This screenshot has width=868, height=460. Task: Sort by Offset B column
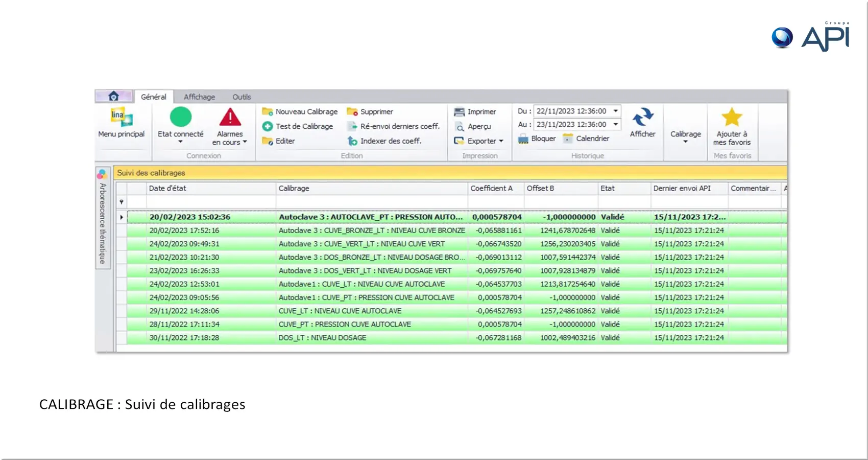click(561, 188)
